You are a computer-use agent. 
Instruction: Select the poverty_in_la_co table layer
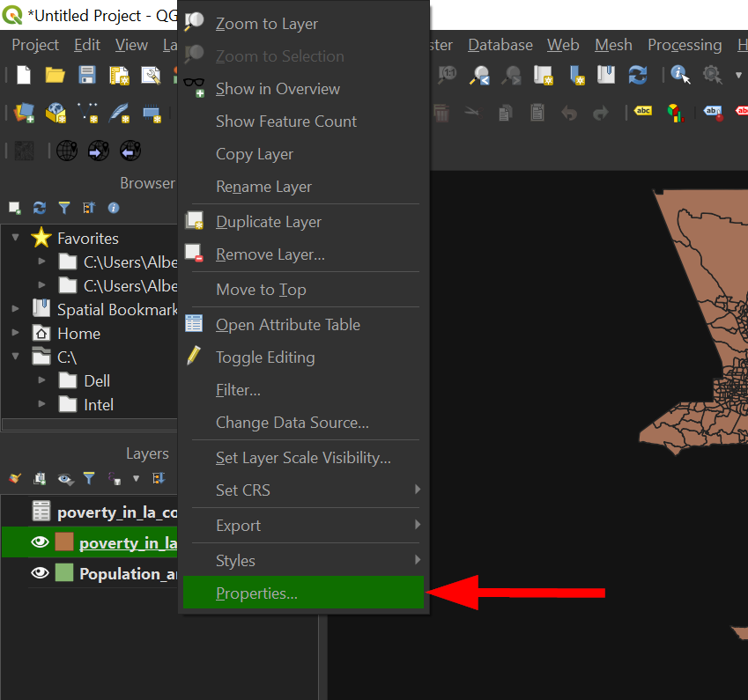117,512
